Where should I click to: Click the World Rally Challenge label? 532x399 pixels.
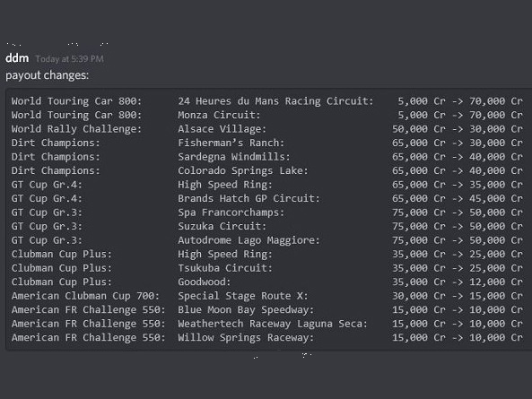point(76,129)
